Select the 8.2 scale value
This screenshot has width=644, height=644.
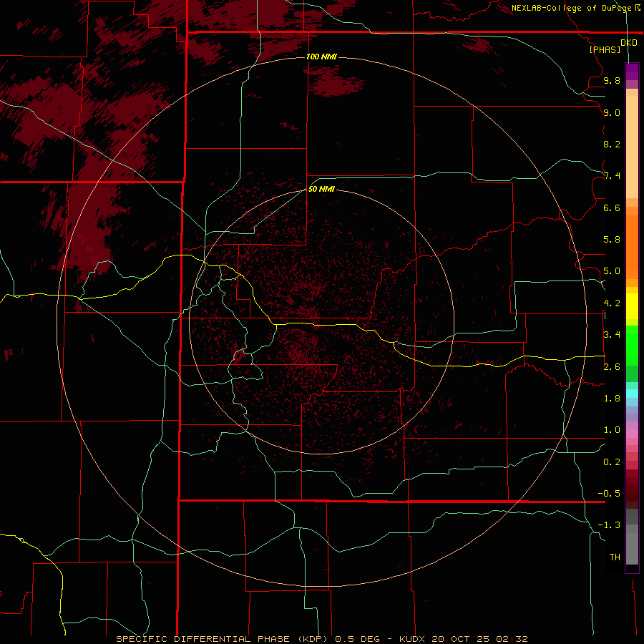point(612,145)
